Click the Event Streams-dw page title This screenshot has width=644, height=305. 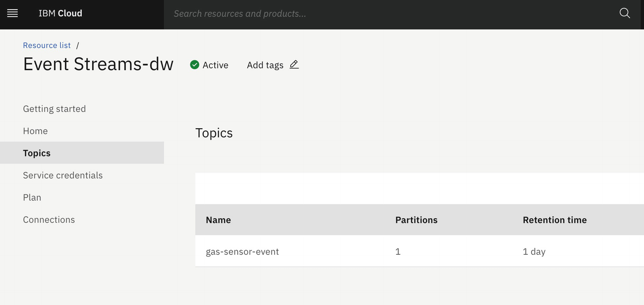click(98, 64)
